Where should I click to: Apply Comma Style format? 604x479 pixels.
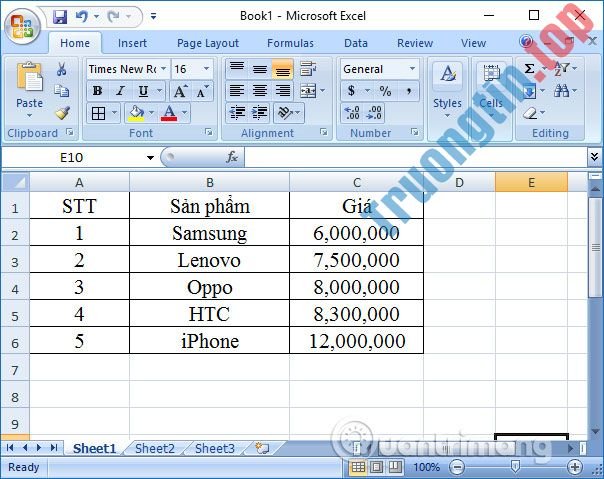click(408, 91)
